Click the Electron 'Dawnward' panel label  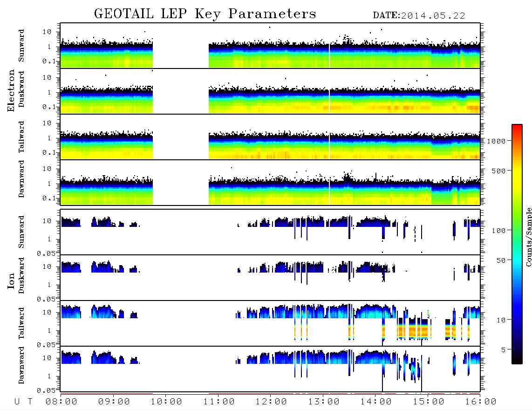21,179
